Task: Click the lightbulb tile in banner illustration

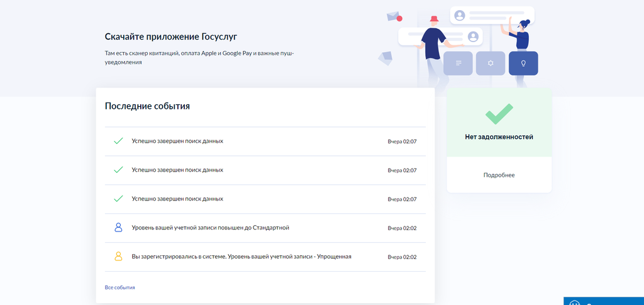Action: click(x=523, y=64)
